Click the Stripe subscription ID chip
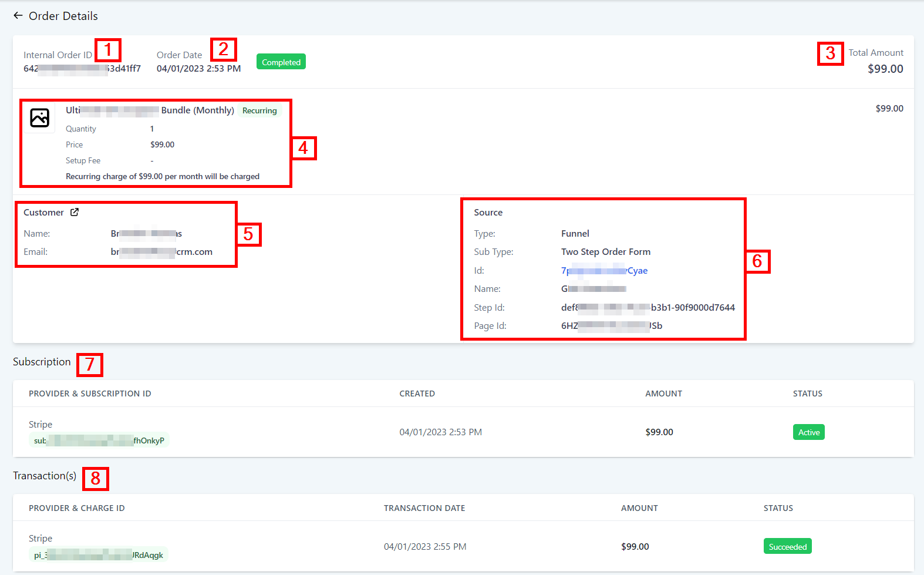The width and height of the screenshot is (924, 575). [x=99, y=441]
